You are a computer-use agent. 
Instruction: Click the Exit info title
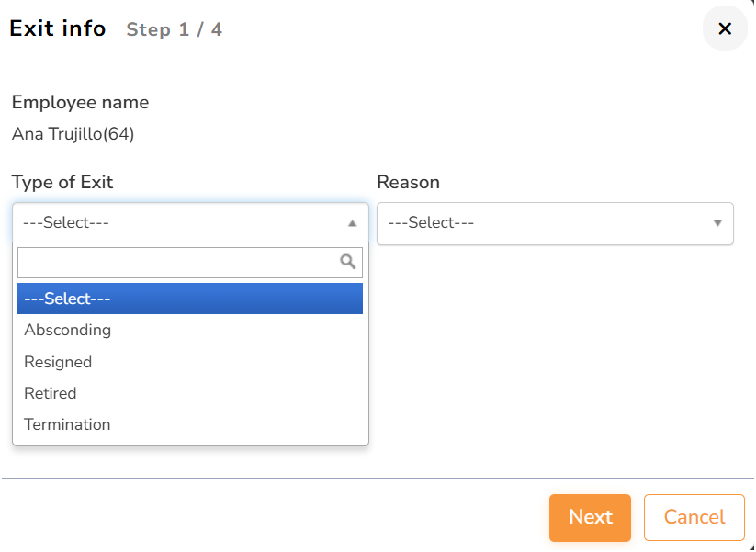pos(58,28)
